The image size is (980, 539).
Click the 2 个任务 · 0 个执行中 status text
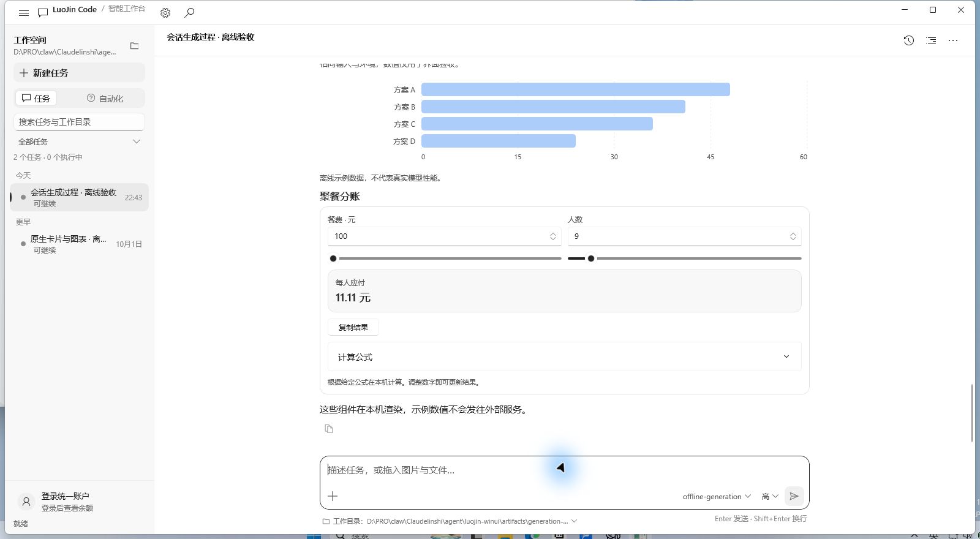point(48,157)
